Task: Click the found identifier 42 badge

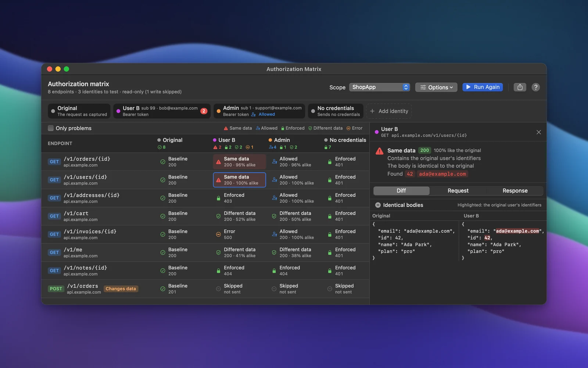Action: (x=410, y=174)
